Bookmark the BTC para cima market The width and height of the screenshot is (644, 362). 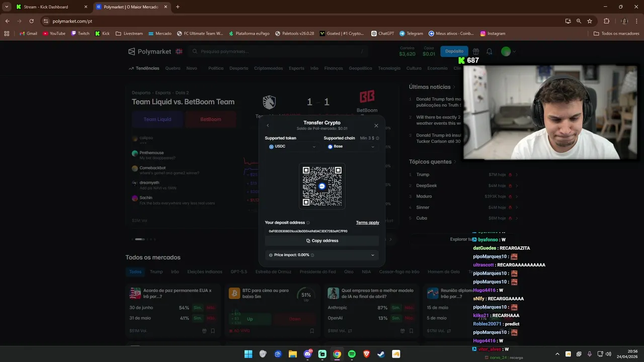point(312,331)
